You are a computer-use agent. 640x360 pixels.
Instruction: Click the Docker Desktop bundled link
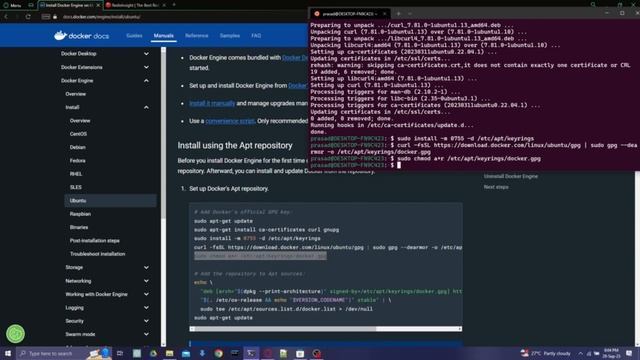295,58
